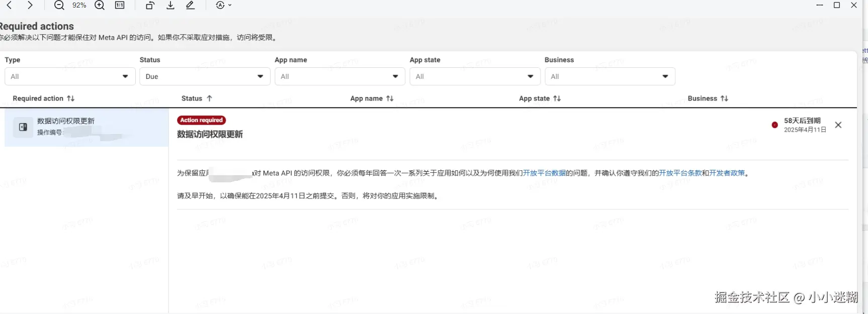
Task: Open the 开放平台条款 link
Action: [x=680, y=173]
